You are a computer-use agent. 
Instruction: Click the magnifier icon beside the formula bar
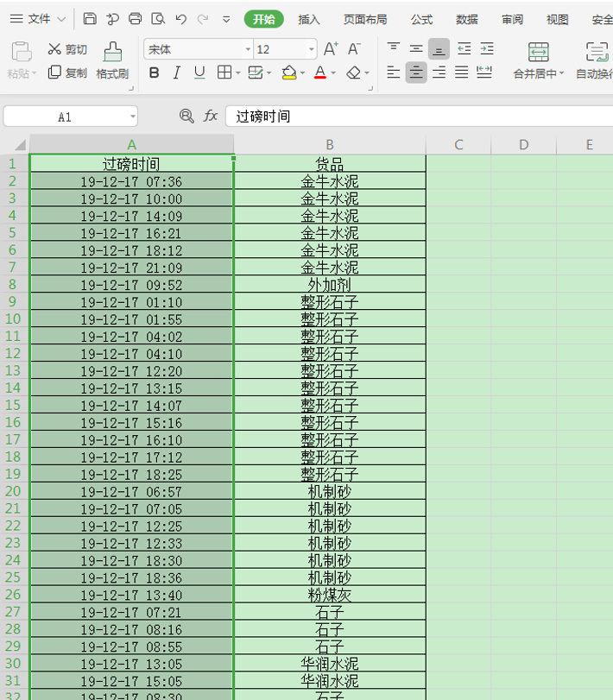pyautogui.click(x=186, y=117)
